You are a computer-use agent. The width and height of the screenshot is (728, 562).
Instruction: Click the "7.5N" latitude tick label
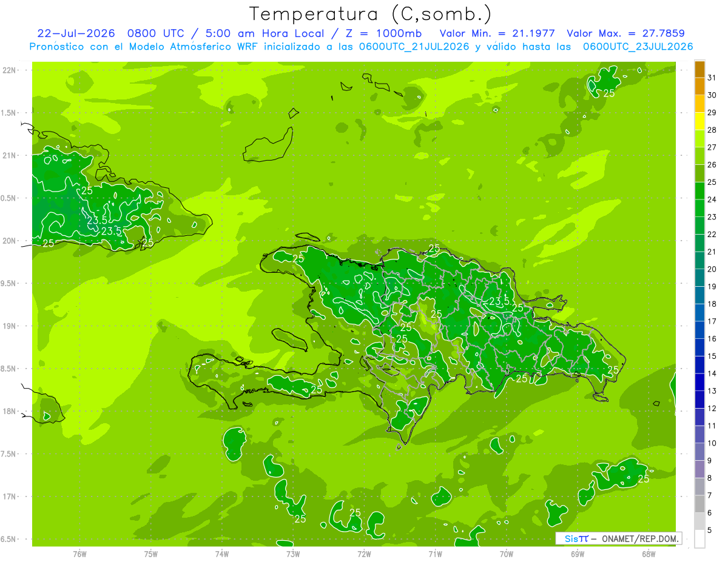pyautogui.click(x=9, y=455)
